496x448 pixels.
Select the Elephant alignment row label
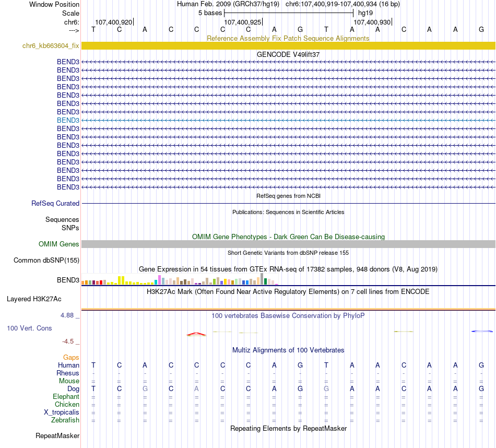pos(66,396)
